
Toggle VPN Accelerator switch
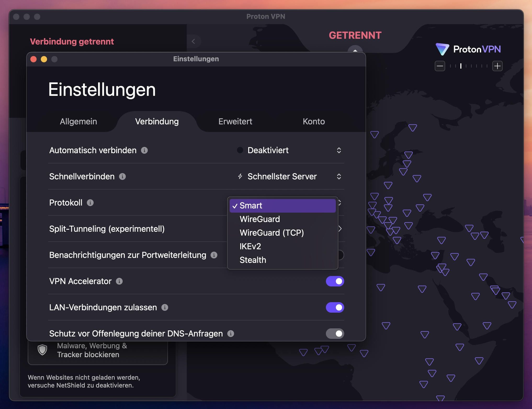[x=335, y=281]
